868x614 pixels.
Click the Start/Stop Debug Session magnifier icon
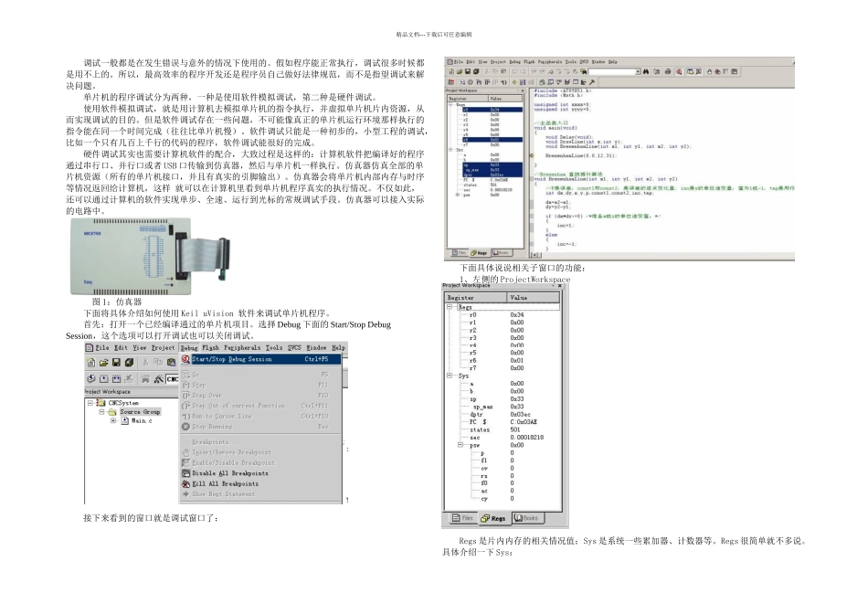[185, 359]
